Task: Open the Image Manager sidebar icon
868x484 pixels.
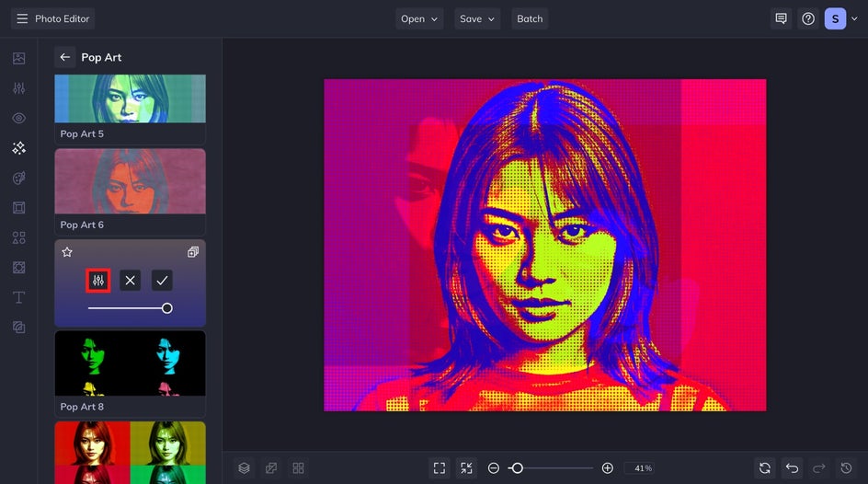Action: coord(18,58)
